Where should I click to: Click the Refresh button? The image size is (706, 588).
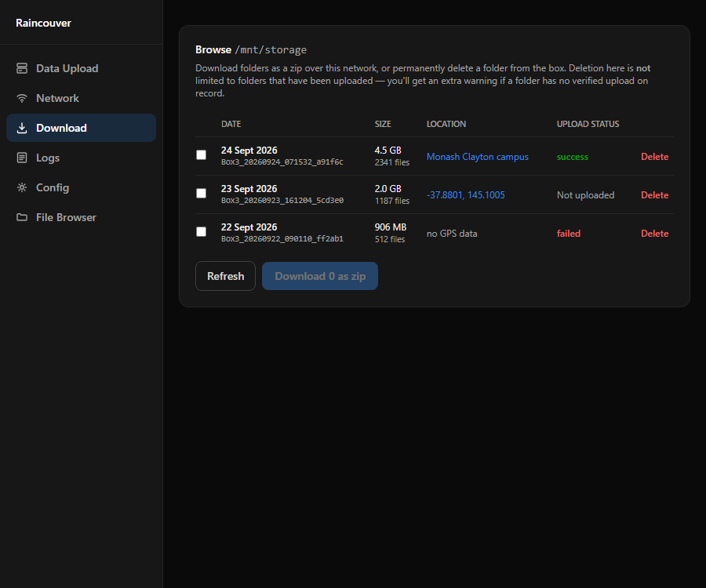point(226,276)
